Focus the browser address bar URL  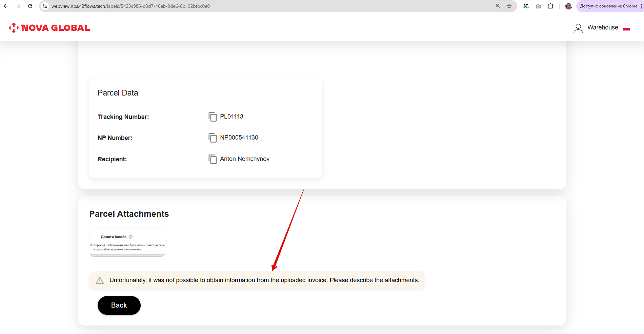click(237, 6)
